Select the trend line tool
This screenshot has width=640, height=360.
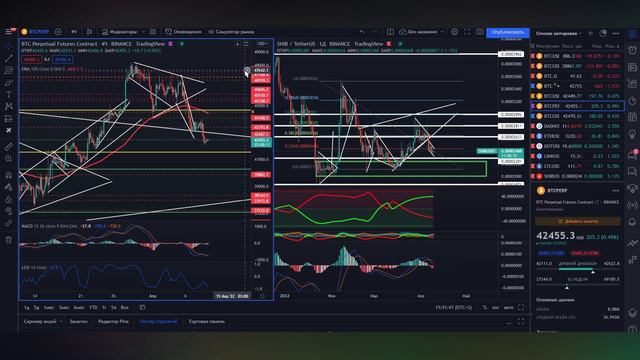click(9, 58)
